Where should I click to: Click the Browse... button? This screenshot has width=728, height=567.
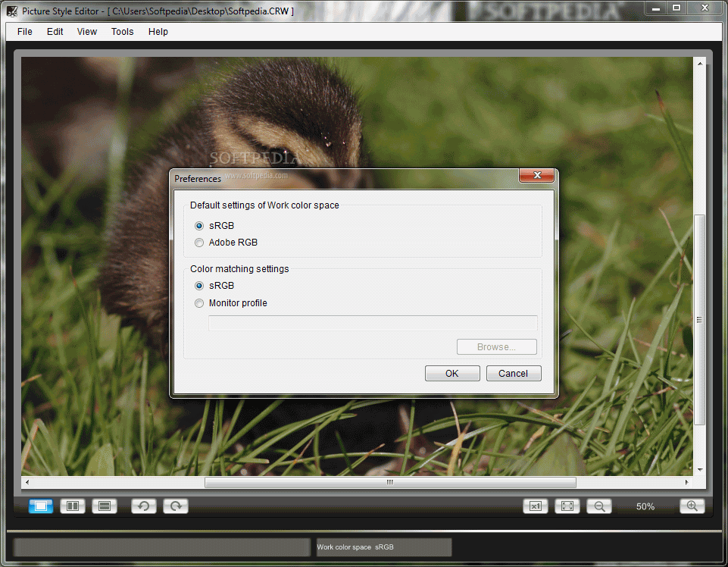coord(497,346)
